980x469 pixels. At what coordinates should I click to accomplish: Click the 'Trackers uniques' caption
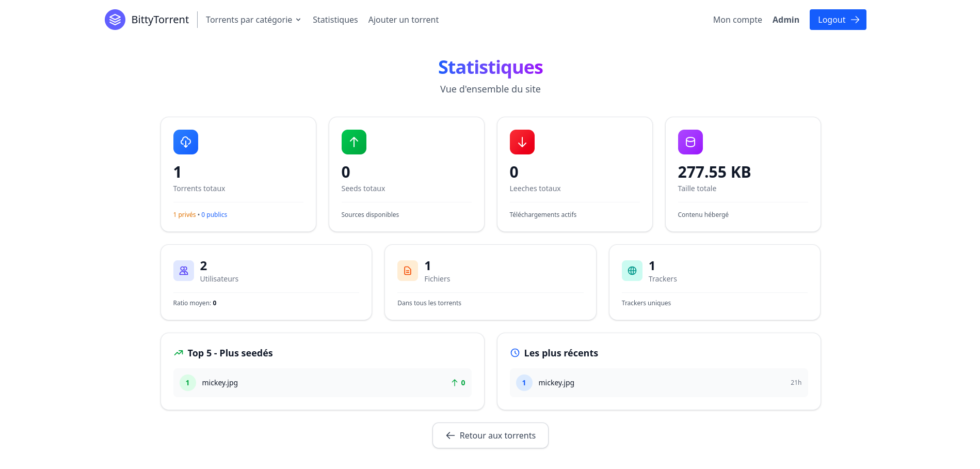[x=646, y=303]
